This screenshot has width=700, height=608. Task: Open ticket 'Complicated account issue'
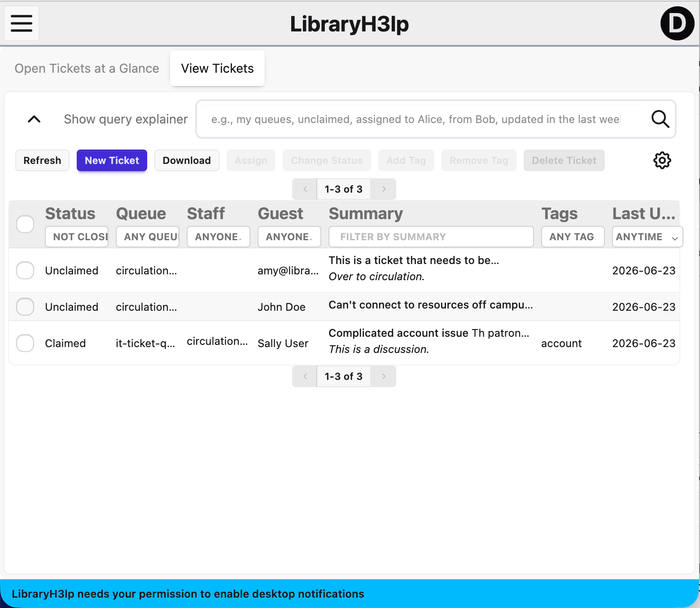pyautogui.click(x=398, y=333)
